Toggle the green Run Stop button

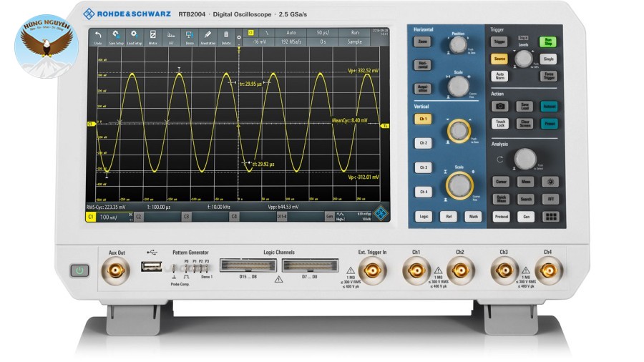(x=549, y=41)
